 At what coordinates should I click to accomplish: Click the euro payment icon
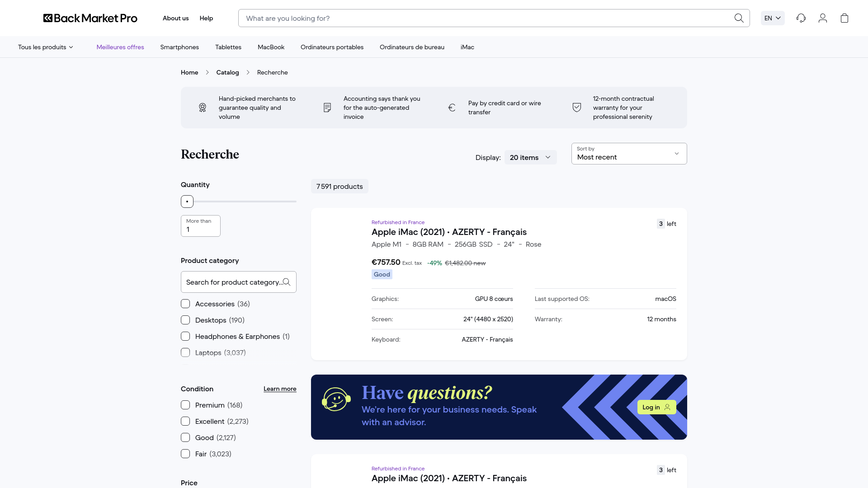pyautogui.click(x=452, y=108)
